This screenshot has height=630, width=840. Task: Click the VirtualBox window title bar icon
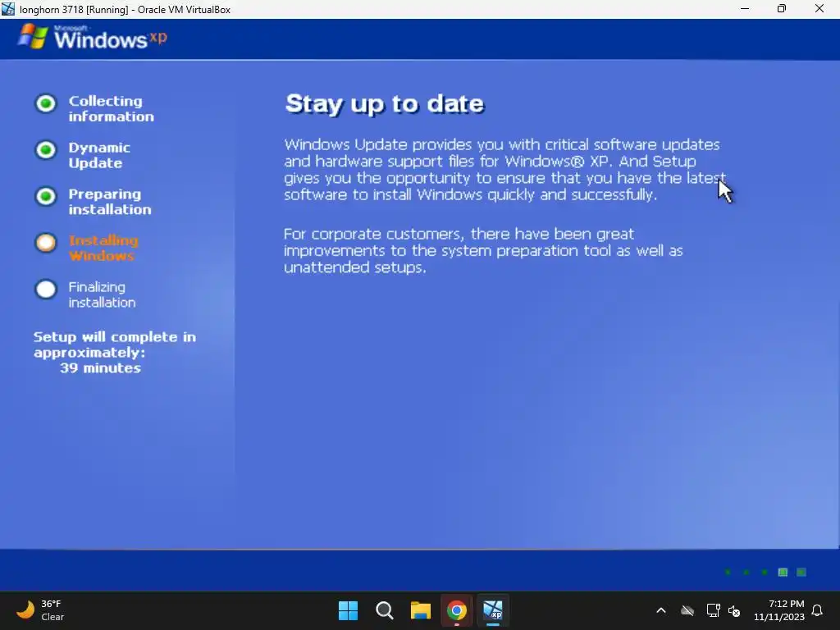(8, 9)
